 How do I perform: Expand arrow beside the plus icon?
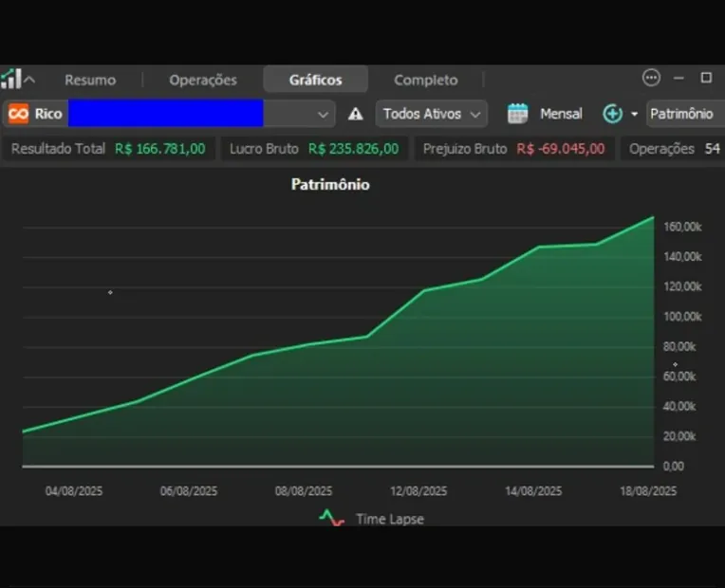(x=634, y=114)
